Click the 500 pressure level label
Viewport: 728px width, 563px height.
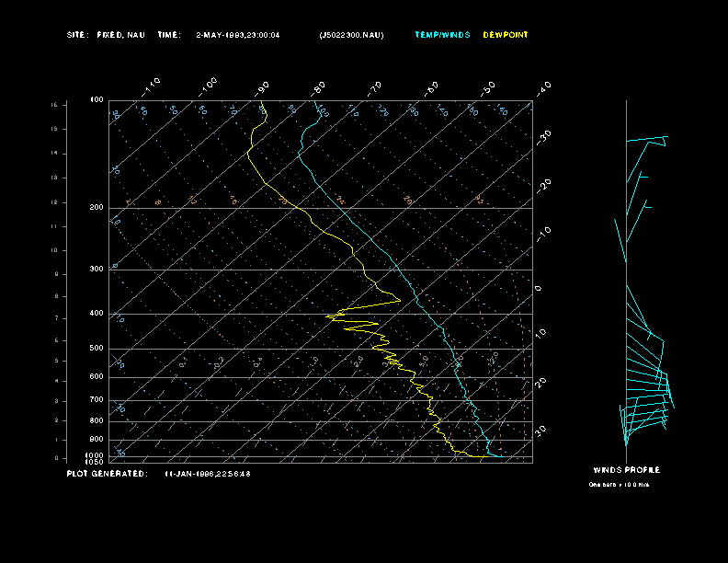click(x=97, y=348)
